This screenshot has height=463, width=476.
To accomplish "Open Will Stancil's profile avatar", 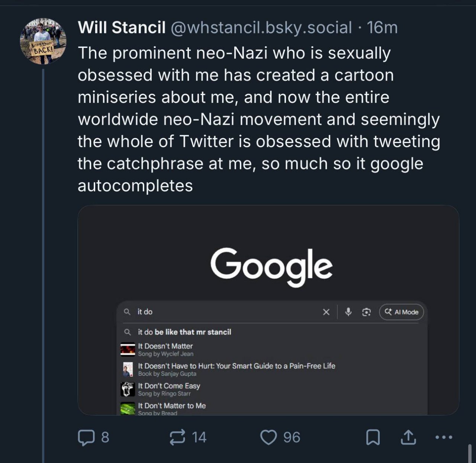I will [43, 41].
